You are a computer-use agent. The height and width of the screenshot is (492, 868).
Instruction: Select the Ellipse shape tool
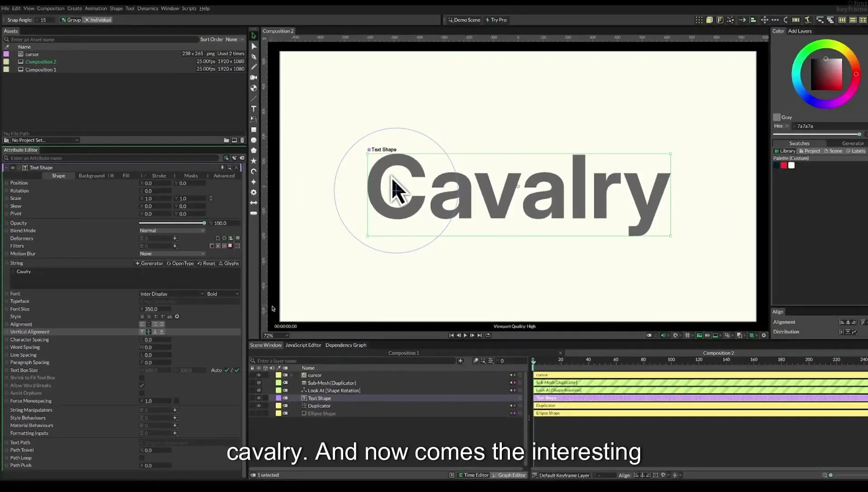click(x=254, y=140)
